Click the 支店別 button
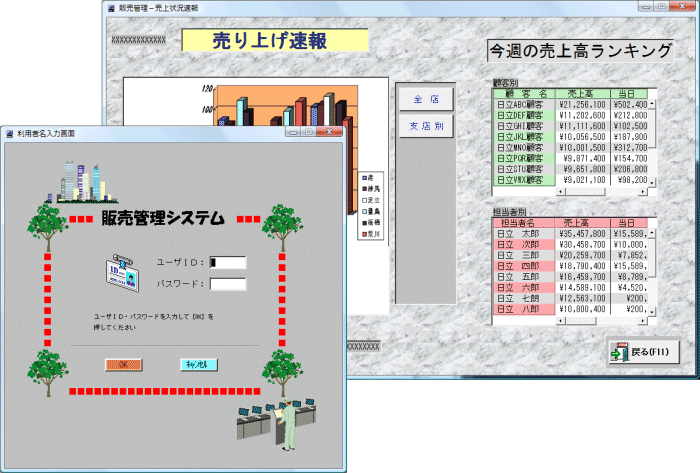 [426, 126]
